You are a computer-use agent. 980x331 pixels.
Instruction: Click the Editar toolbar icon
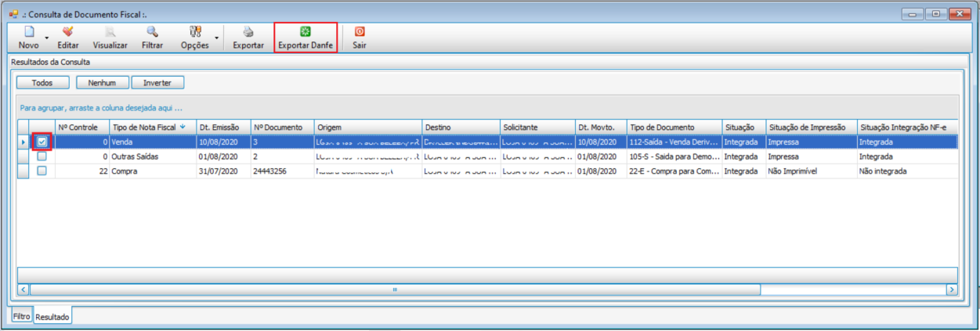click(x=68, y=32)
